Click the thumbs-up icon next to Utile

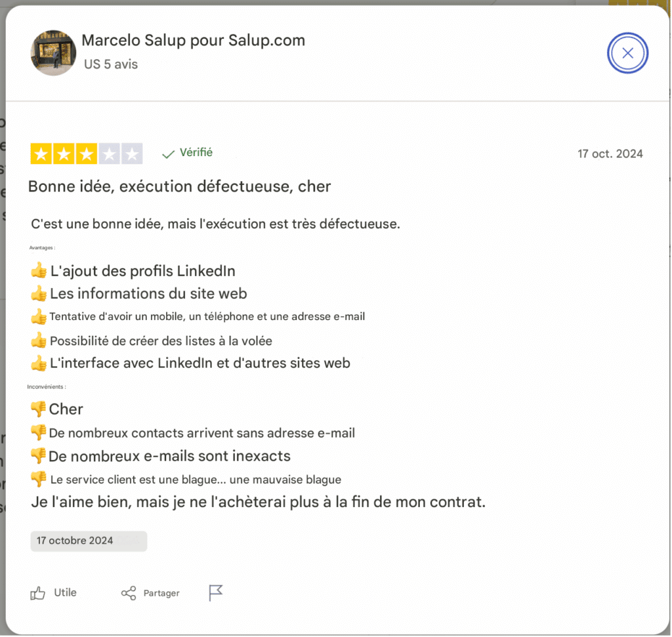36,592
